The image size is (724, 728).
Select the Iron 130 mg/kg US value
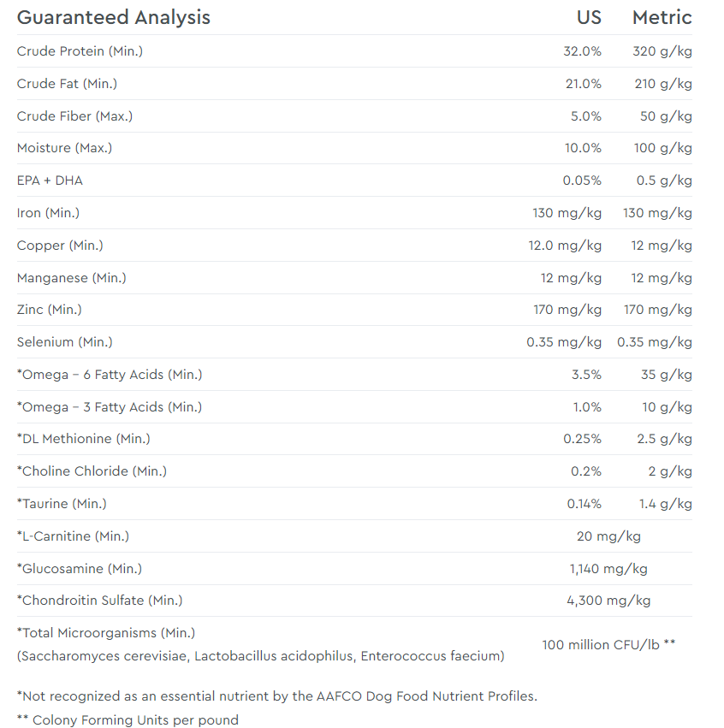point(567,213)
